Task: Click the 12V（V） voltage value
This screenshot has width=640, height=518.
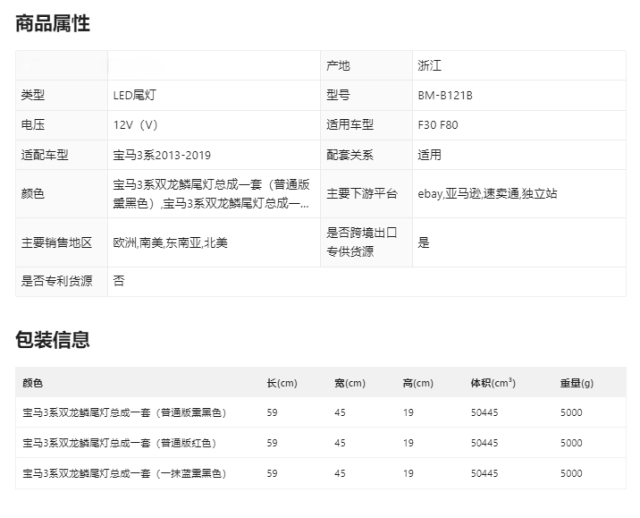Action: tap(136, 126)
